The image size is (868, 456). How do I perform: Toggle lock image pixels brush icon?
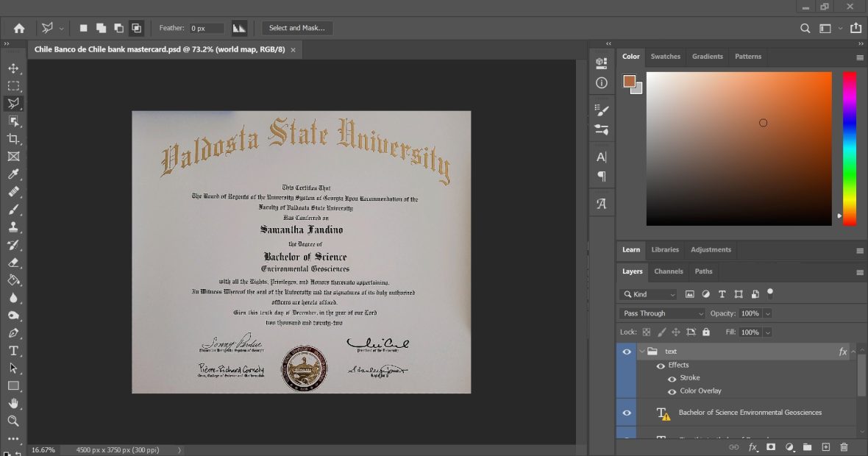(661, 332)
